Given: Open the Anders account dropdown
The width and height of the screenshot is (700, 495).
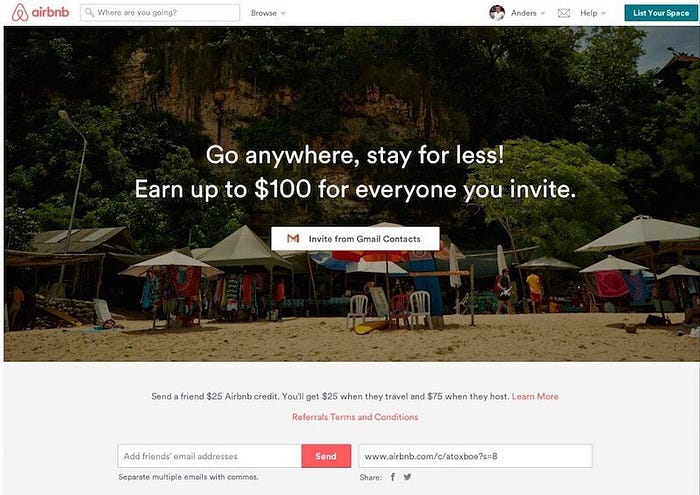Looking at the screenshot, I should click(x=529, y=13).
